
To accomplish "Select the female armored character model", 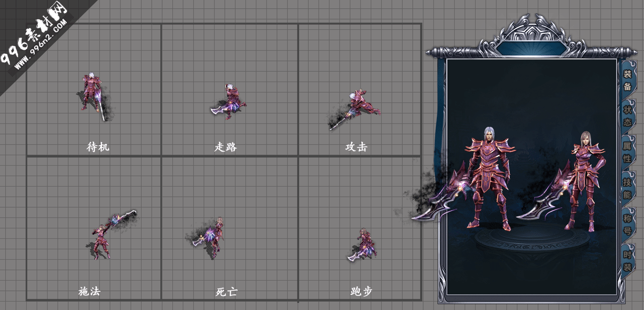I will tap(585, 181).
